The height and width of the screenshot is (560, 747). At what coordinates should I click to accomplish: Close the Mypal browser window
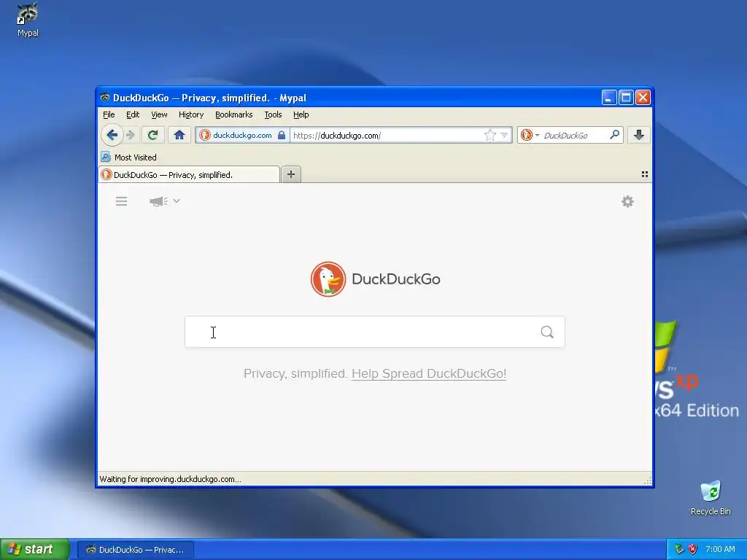(x=643, y=98)
